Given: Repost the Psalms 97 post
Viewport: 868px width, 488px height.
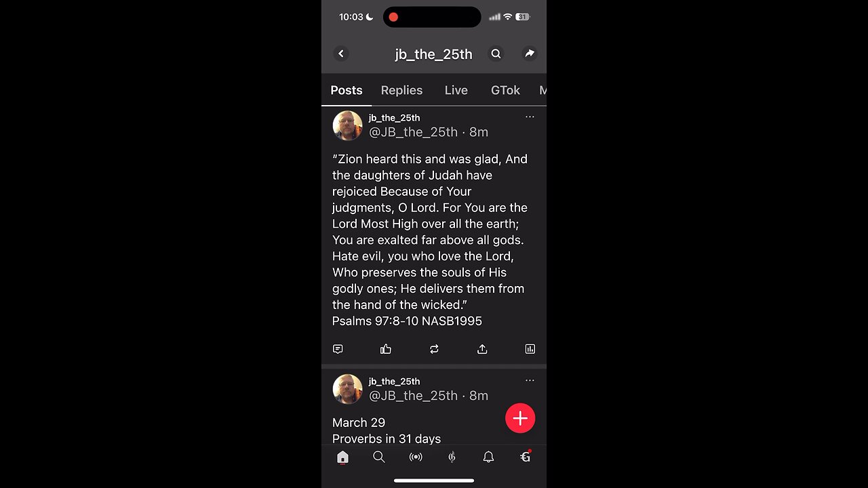Looking at the screenshot, I should 434,349.
